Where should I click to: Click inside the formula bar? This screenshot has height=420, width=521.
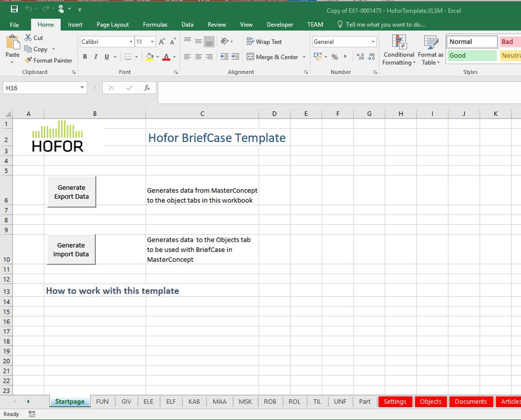(339, 93)
